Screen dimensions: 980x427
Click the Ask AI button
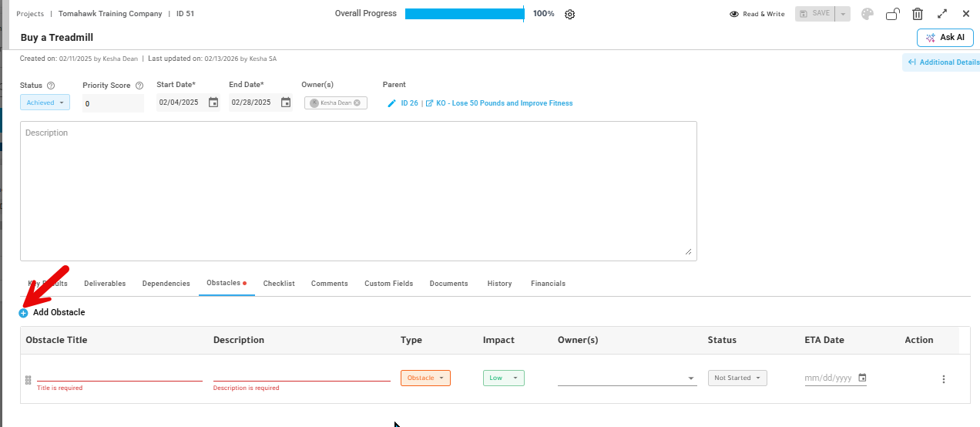pos(945,38)
